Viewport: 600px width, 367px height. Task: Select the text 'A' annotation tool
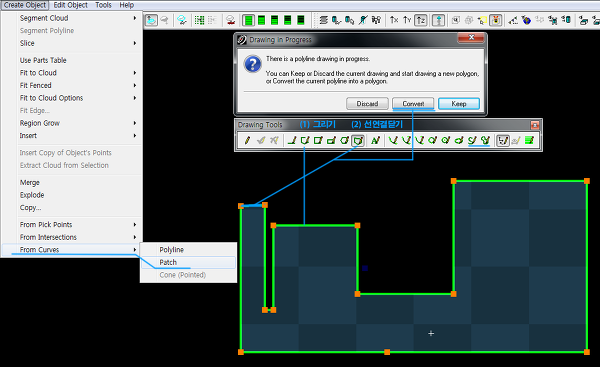tap(375, 141)
